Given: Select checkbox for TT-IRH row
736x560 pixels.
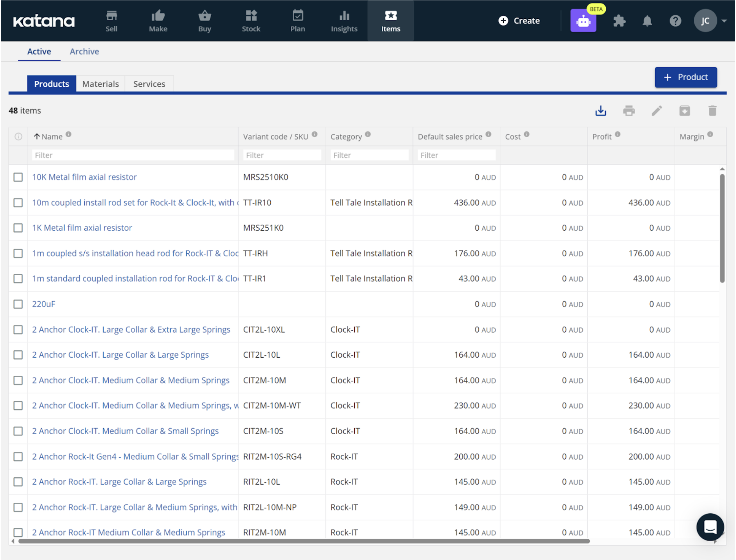Looking at the screenshot, I should 18,253.
